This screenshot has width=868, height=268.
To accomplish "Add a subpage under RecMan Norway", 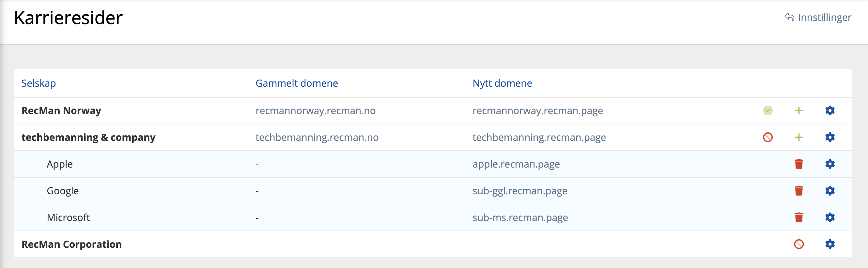I will tap(798, 111).
